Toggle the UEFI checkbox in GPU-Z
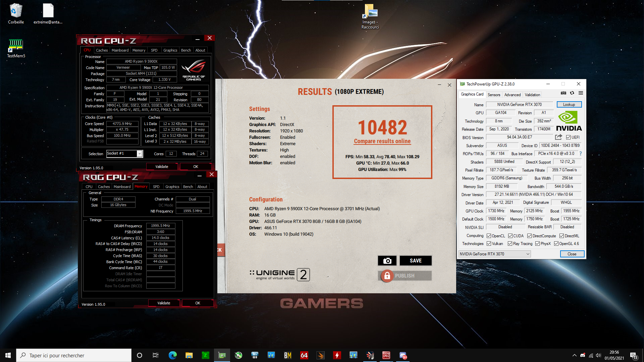Image resolution: width=644 pixels, height=362 pixels. (x=568, y=137)
